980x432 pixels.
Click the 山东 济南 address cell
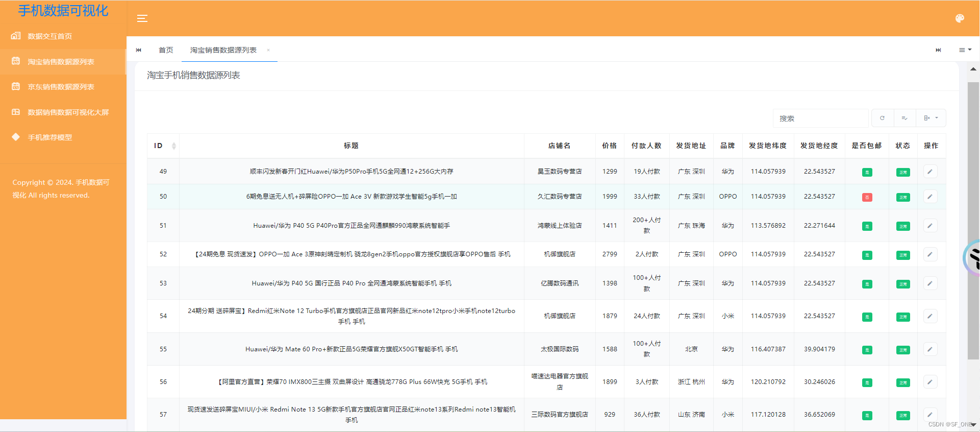tap(691, 415)
